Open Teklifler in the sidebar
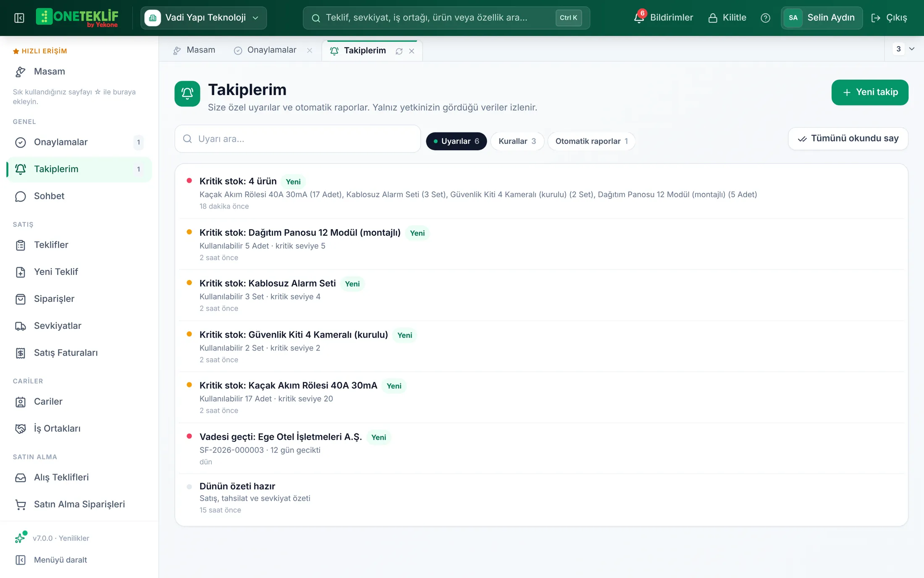Screen dimensions: 924x578 tap(79, 245)
